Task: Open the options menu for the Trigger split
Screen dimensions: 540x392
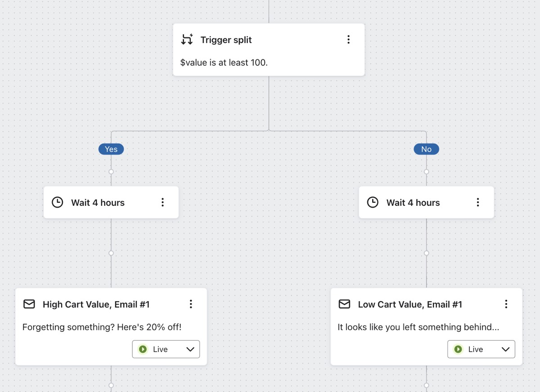Action: (348, 40)
